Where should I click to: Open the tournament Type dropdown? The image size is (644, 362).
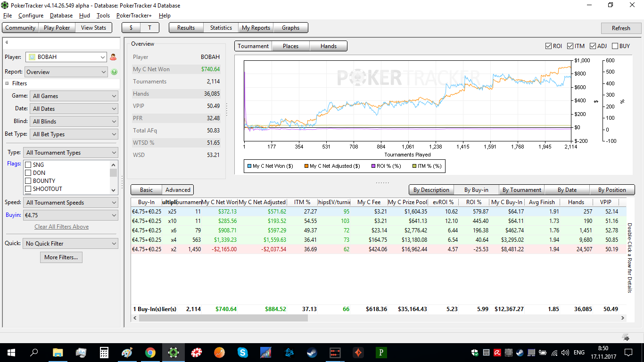(71, 153)
